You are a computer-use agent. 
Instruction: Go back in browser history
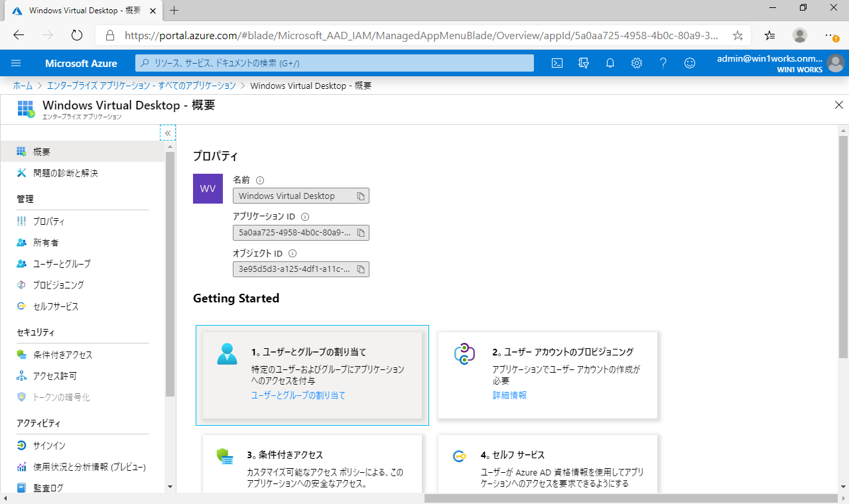pyautogui.click(x=19, y=35)
